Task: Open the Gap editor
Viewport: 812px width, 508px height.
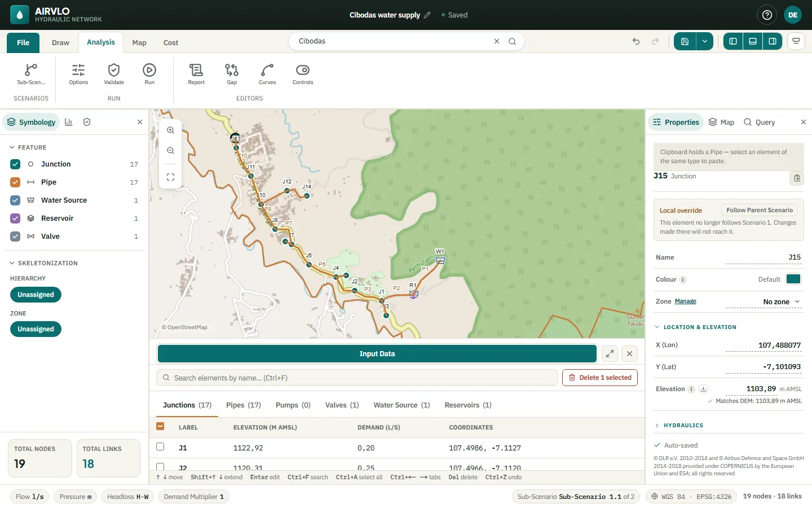Action: 232,74
